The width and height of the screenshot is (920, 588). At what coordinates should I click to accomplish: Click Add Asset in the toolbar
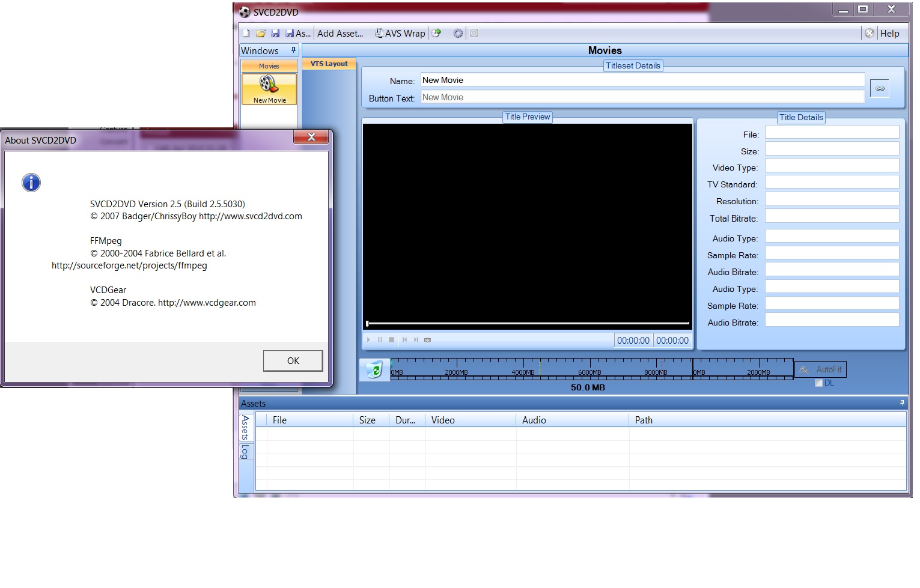pyautogui.click(x=340, y=34)
